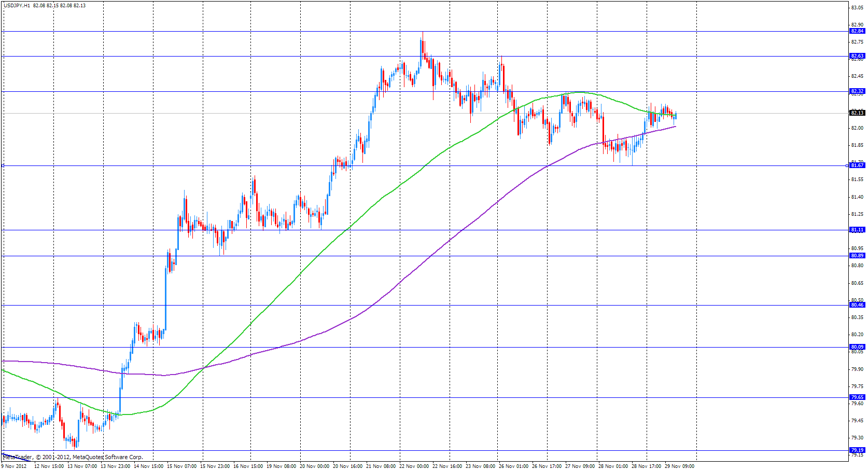
Task: Click the 79.30 price scale label
Action: click(x=857, y=438)
